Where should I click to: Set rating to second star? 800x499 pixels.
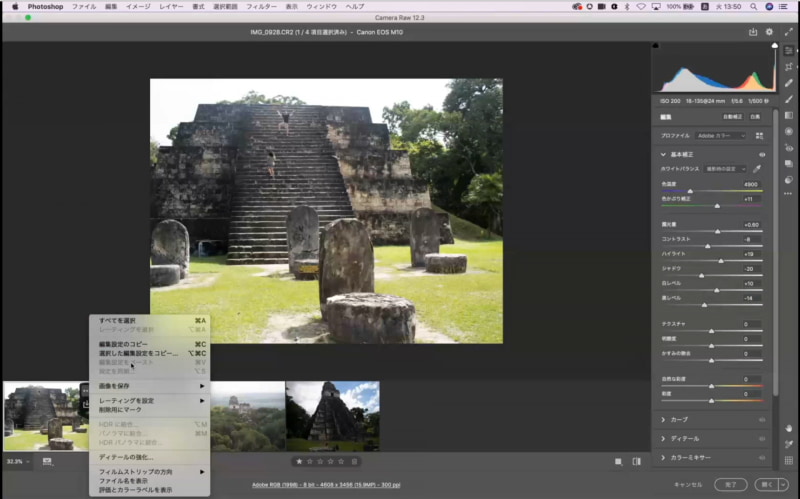point(309,462)
